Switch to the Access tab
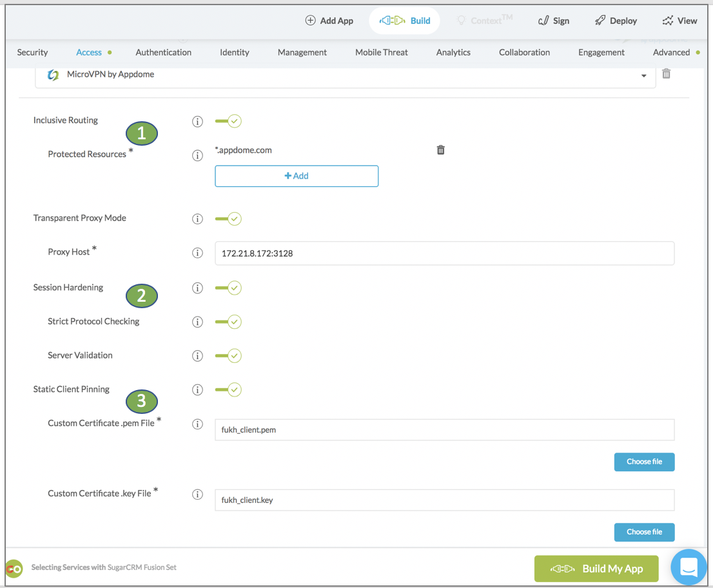 (89, 52)
